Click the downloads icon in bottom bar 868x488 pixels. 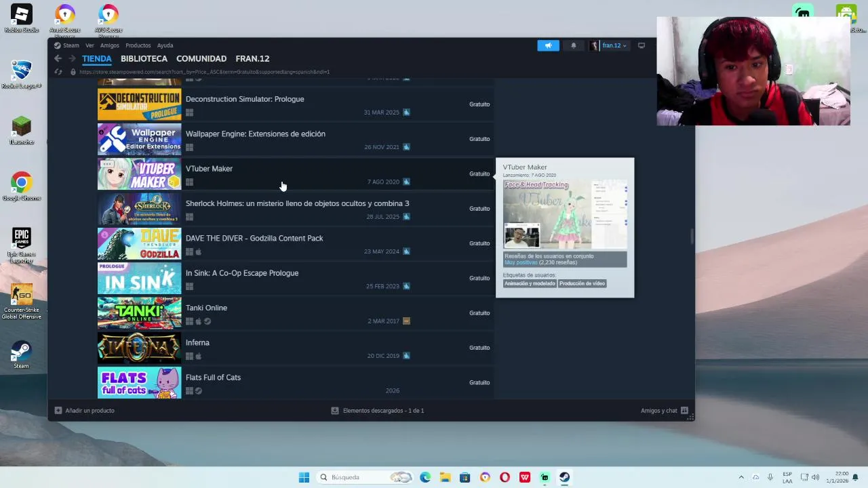[334, 411]
